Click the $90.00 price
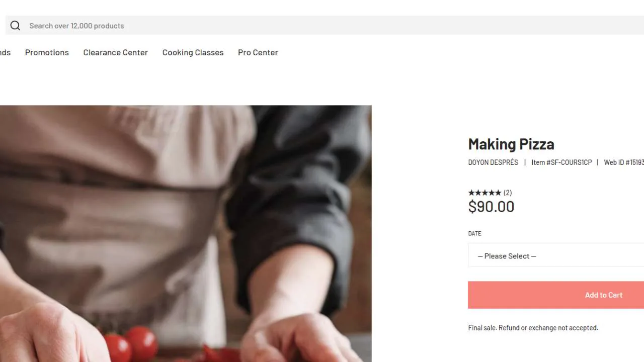Viewport: 644px width, 362px height. [x=491, y=207]
